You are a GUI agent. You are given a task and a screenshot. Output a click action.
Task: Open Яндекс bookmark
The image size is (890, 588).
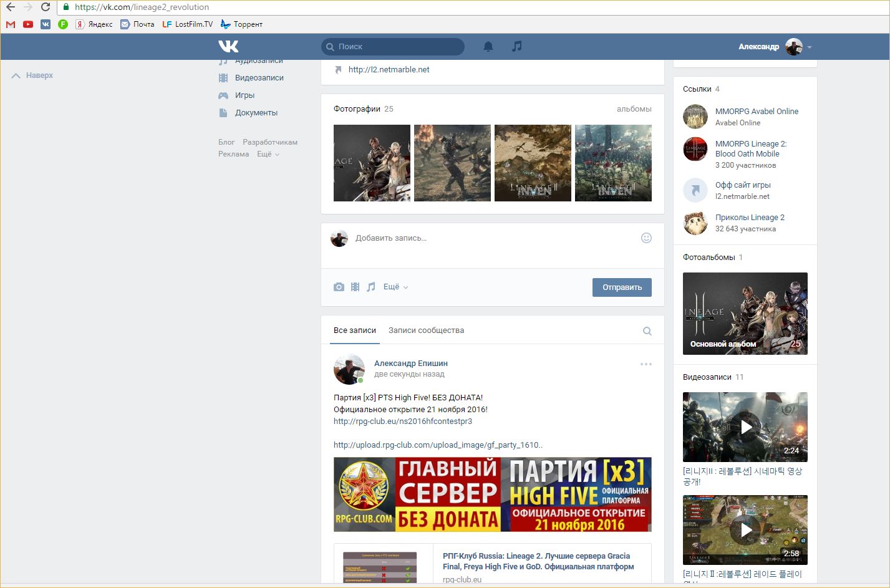tap(94, 24)
